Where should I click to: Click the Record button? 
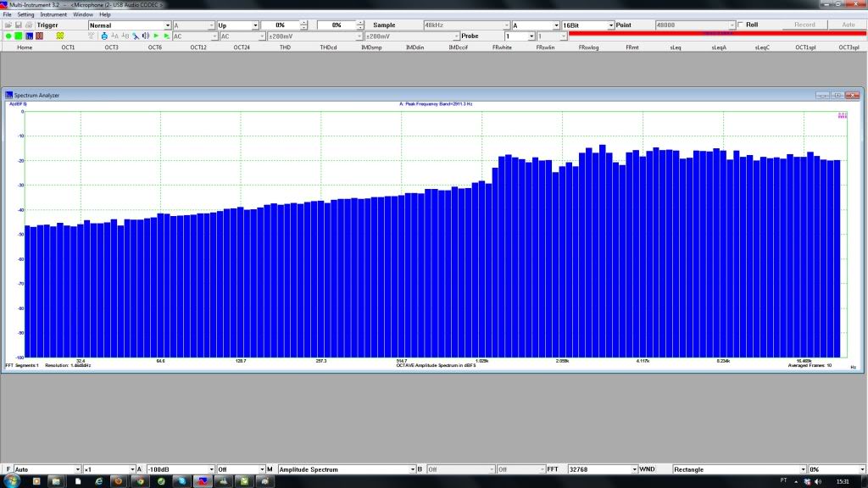805,25
